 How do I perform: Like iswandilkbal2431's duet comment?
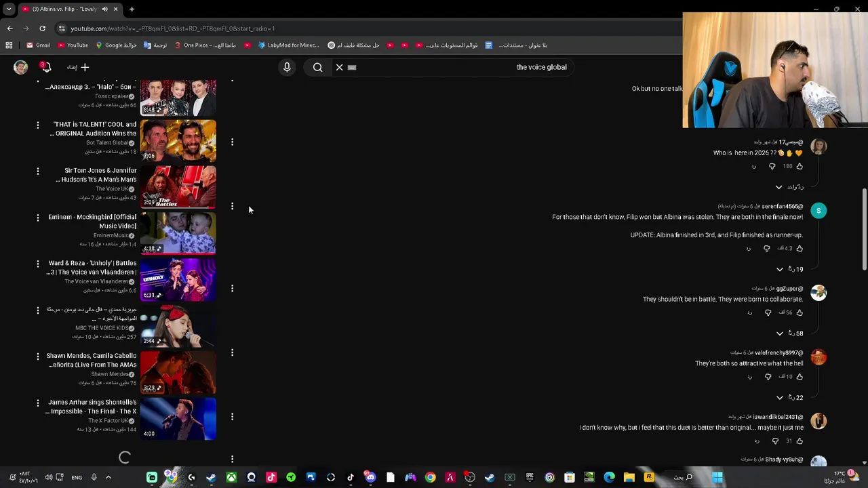click(x=800, y=441)
